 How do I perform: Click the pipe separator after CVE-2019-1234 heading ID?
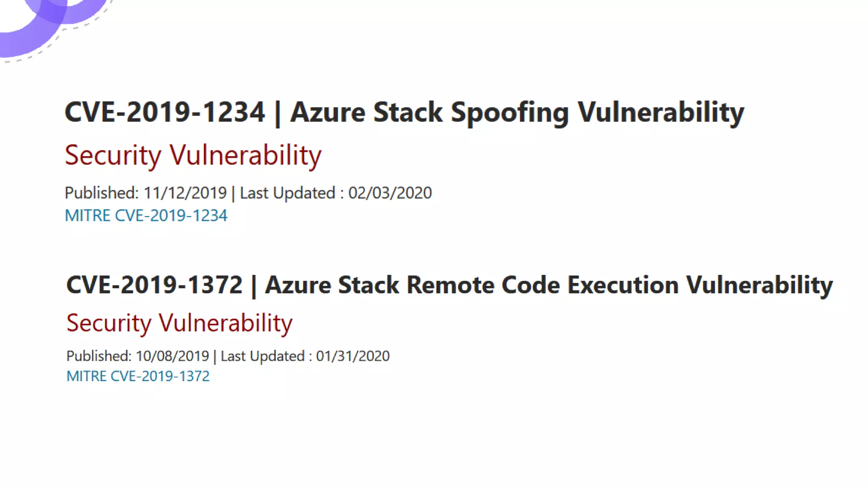(278, 113)
